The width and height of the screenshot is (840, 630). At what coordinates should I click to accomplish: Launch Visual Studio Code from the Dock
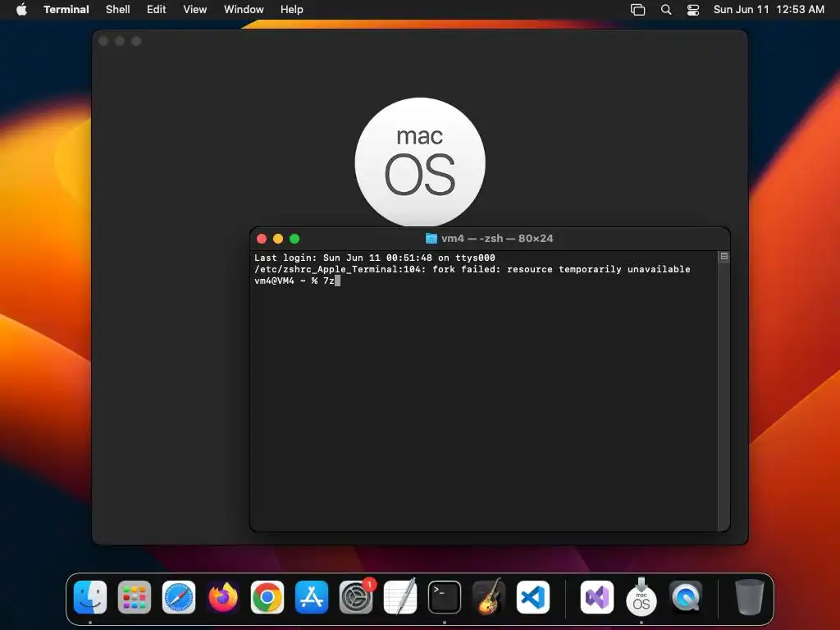point(533,597)
